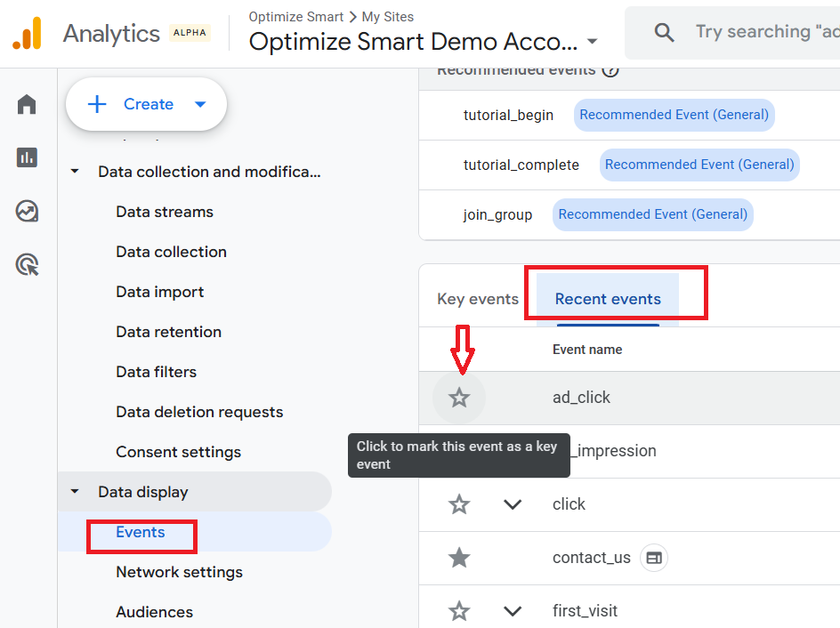Expand the first_visit event row chevron
The width and height of the screenshot is (840, 628).
tap(513, 611)
